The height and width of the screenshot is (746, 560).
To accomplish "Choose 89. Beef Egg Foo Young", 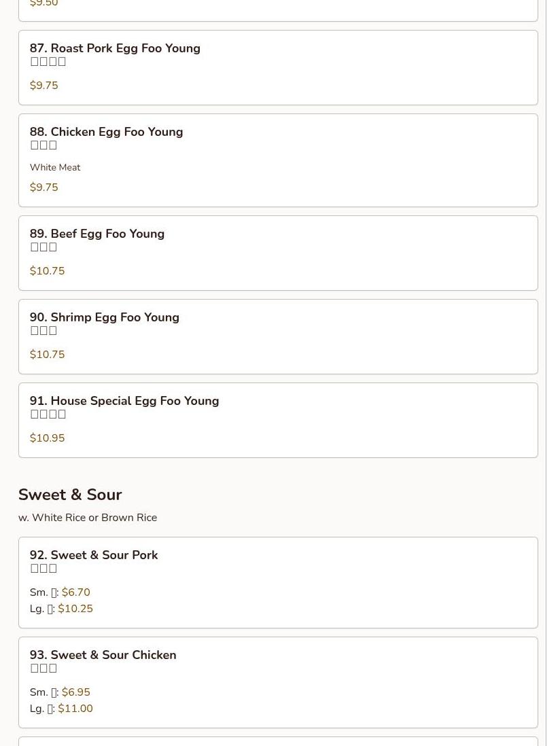I will pyautogui.click(x=97, y=234).
